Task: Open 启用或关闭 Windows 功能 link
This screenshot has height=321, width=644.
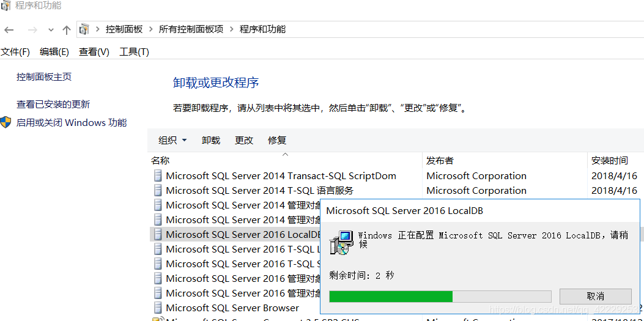Action: 72,122
